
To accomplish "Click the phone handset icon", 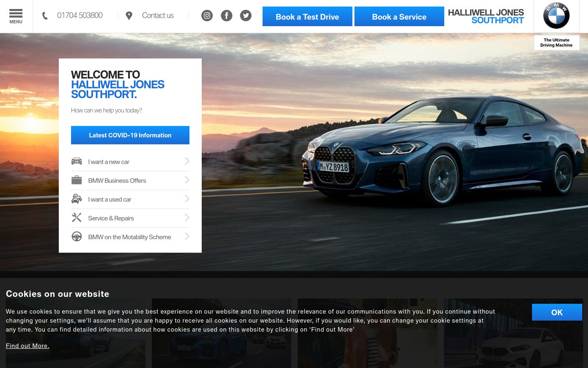I will click(45, 16).
